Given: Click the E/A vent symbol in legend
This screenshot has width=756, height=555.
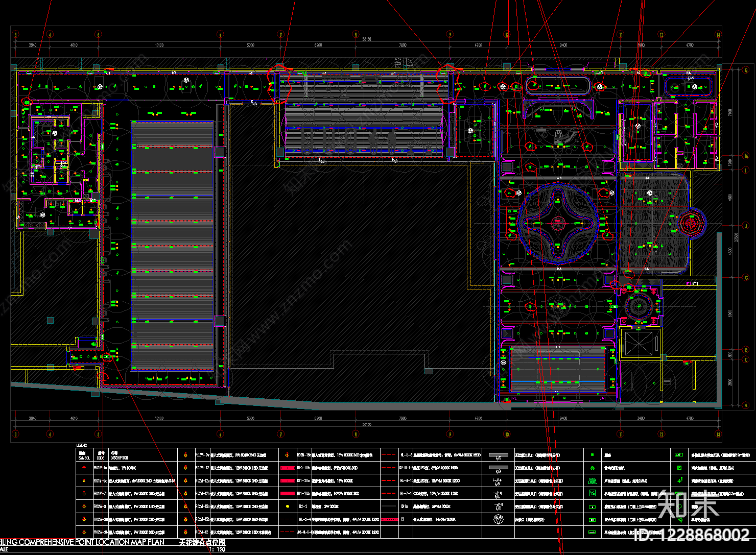Looking at the screenshot, I should 499,506.
